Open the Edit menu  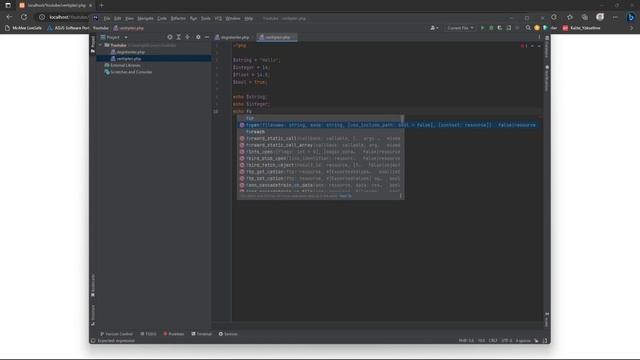[x=118, y=18]
